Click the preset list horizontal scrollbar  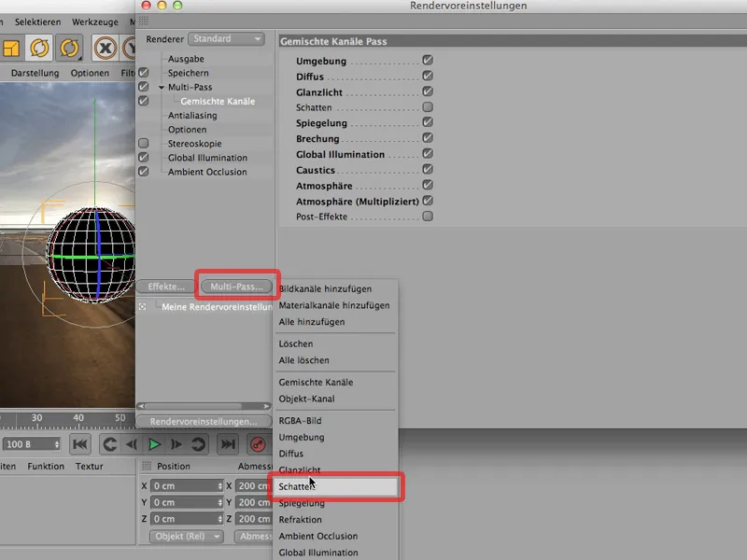click(x=204, y=406)
